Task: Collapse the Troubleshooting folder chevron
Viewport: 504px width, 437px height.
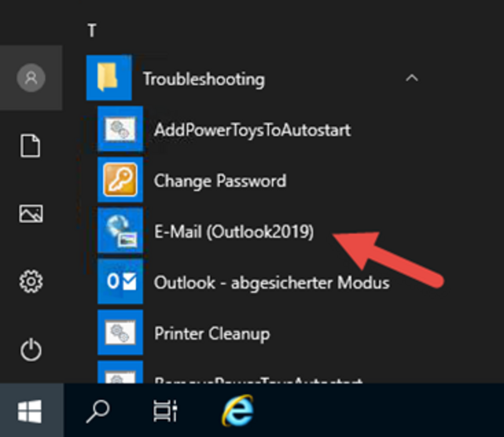Action: pos(412,78)
